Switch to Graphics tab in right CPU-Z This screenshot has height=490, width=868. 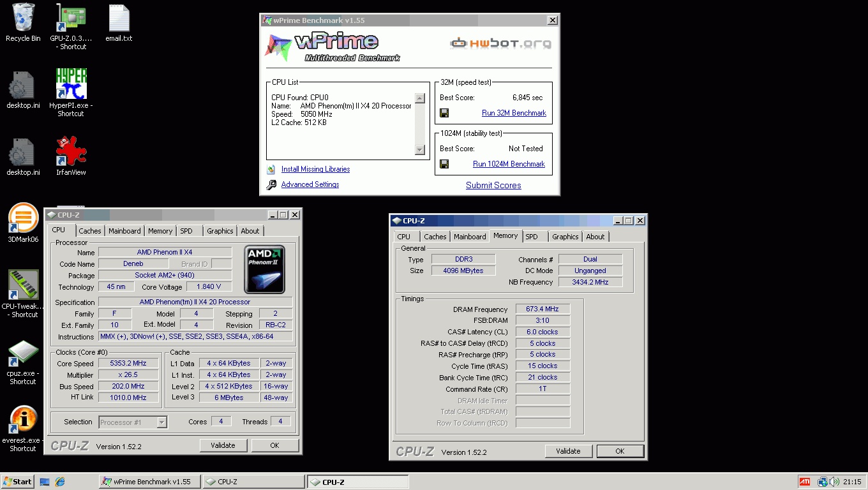[x=565, y=237]
